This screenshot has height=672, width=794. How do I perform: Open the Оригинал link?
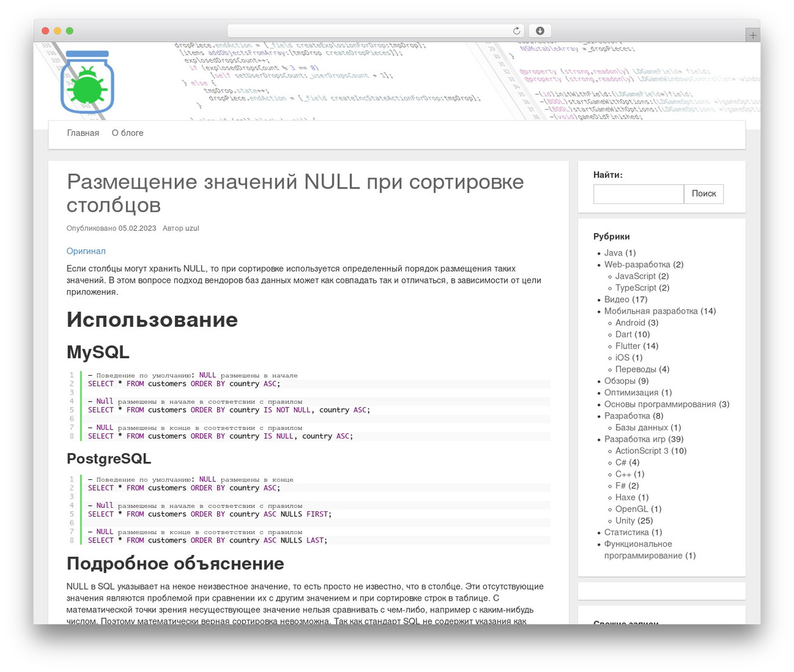tap(86, 251)
